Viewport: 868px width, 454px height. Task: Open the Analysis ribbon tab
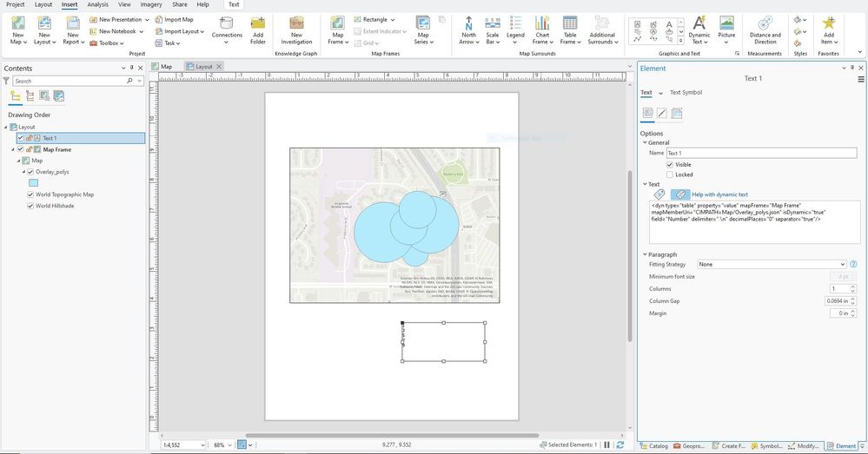[97, 4]
